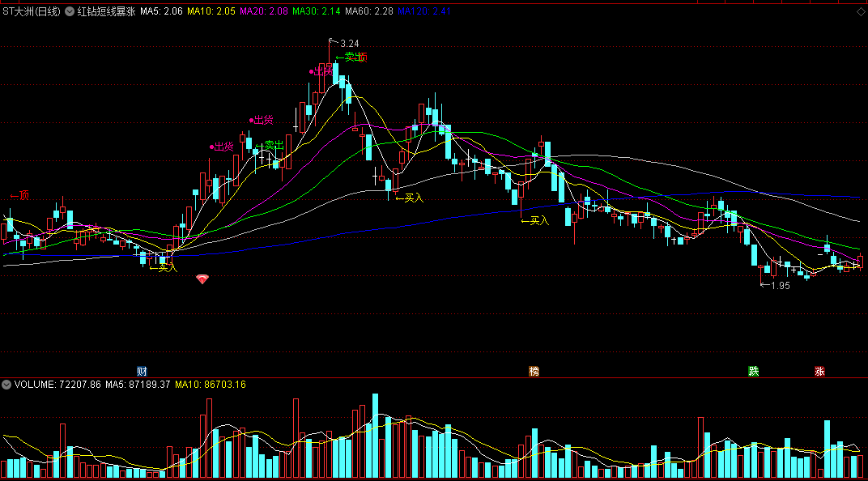
Task: Click the red diamond gem signal marker
Action: pyautogui.click(x=202, y=279)
